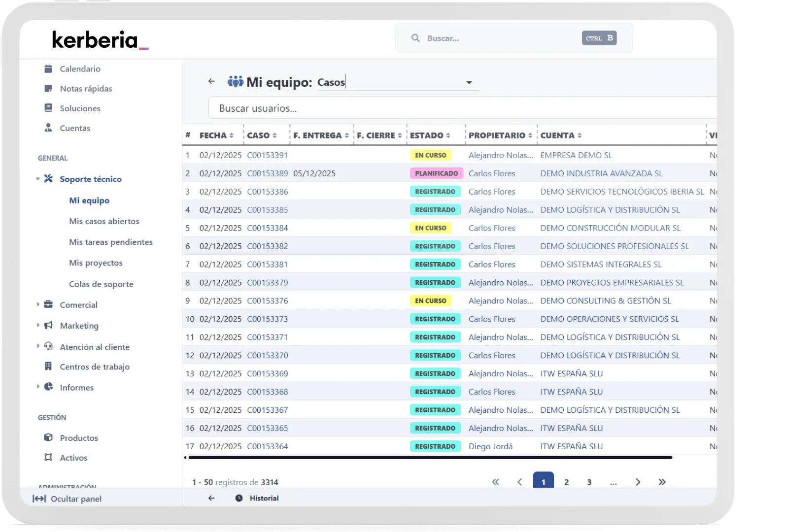Select the Comercial briefcase icon
The width and height of the screenshot is (785, 532).
point(48,304)
